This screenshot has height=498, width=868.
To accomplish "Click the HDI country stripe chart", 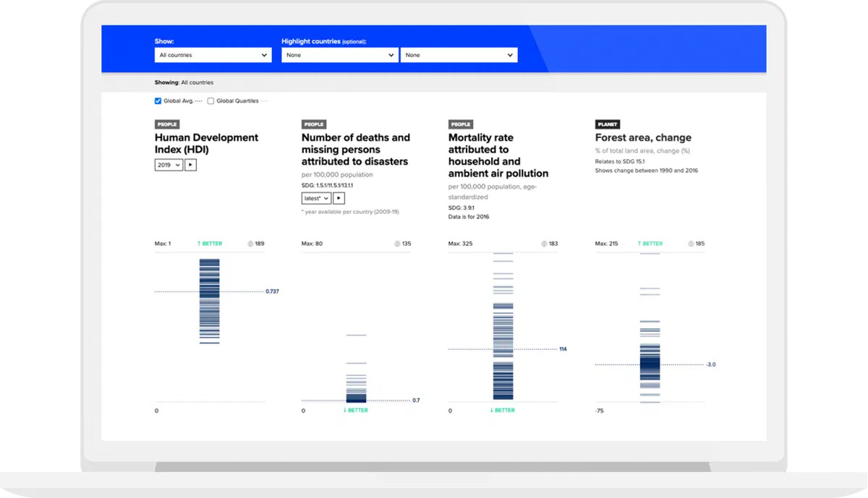I will point(210,301).
